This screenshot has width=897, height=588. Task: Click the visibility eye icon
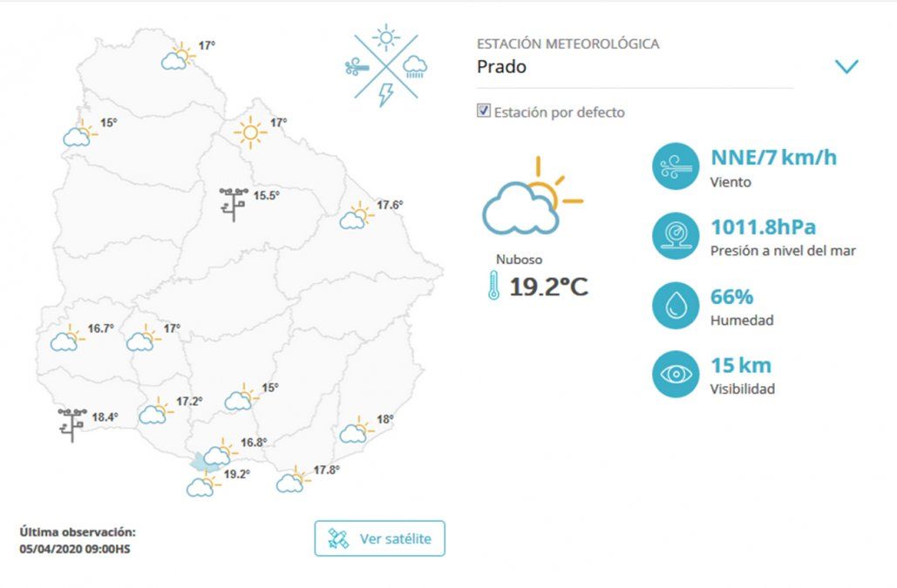676,373
